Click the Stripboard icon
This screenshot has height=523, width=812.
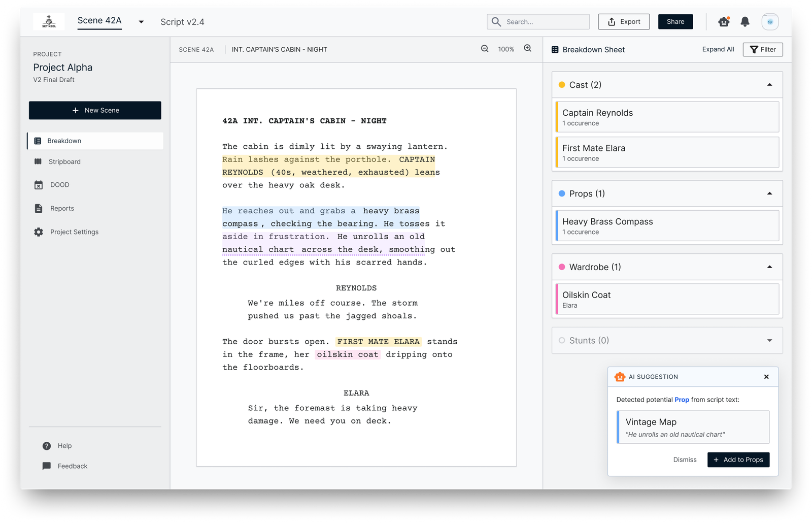(38, 161)
